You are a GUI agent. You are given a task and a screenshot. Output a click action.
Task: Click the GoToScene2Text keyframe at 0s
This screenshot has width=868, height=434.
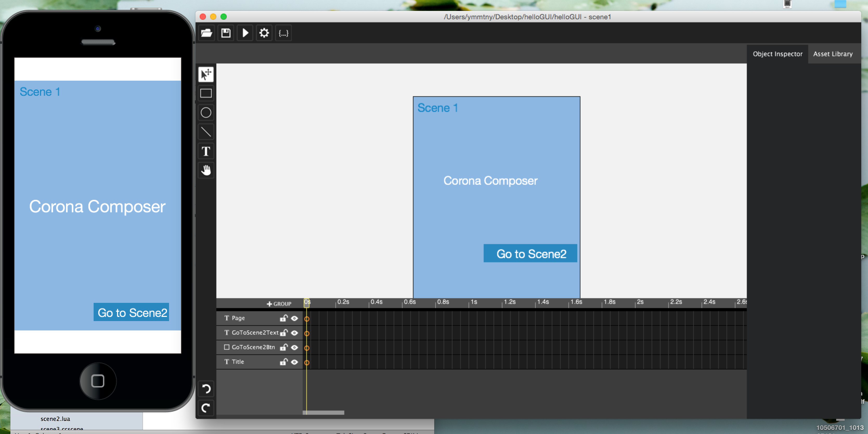307,333
